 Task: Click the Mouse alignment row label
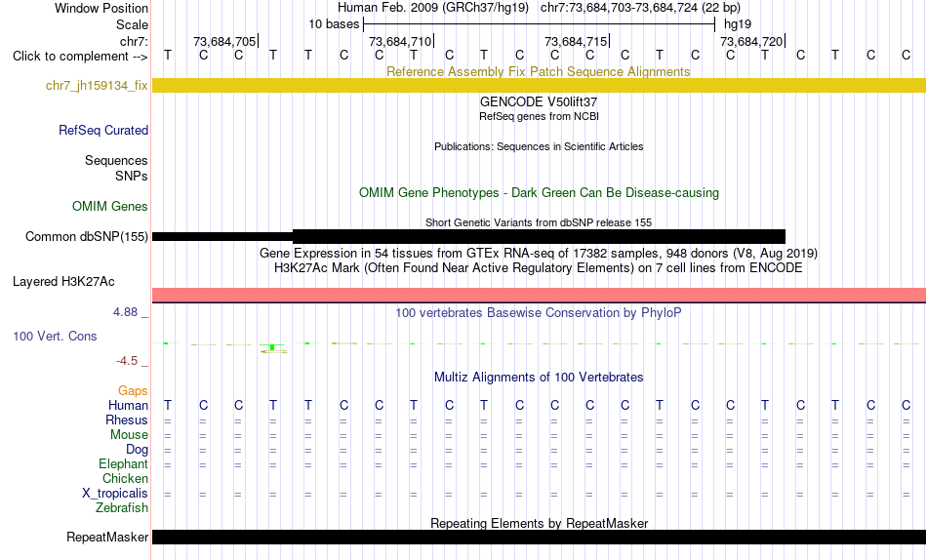(129, 435)
